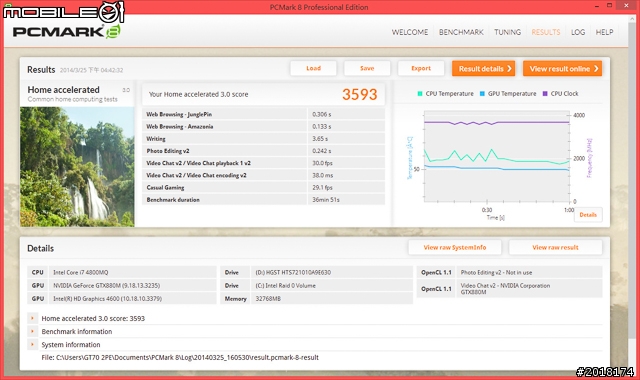This screenshot has width=640, height=380.
Task: Maximize the PCMark 8 window
Action: tap(609, 6)
